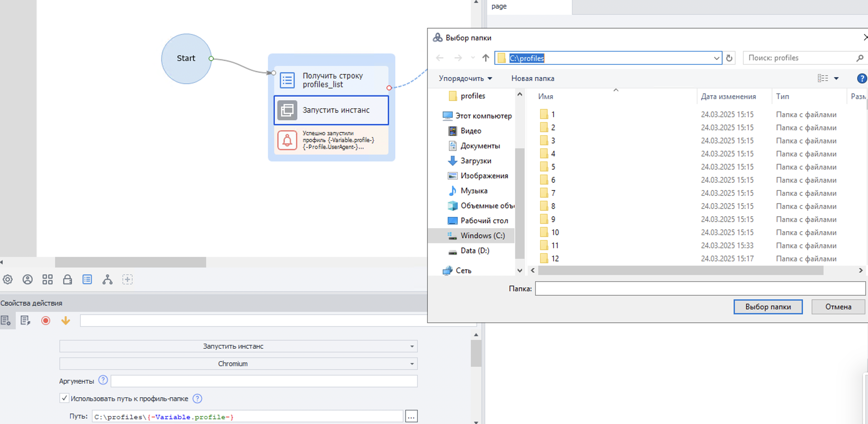The width and height of the screenshot is (868, 424).
Task: Click the red record icon
Action: pos(46,320)
